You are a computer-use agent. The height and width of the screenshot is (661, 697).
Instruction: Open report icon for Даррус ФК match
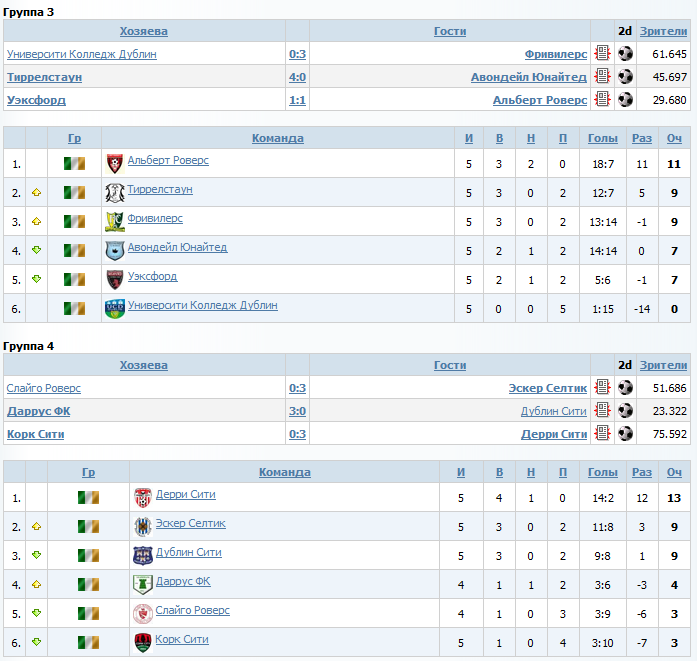click(602, 410)
